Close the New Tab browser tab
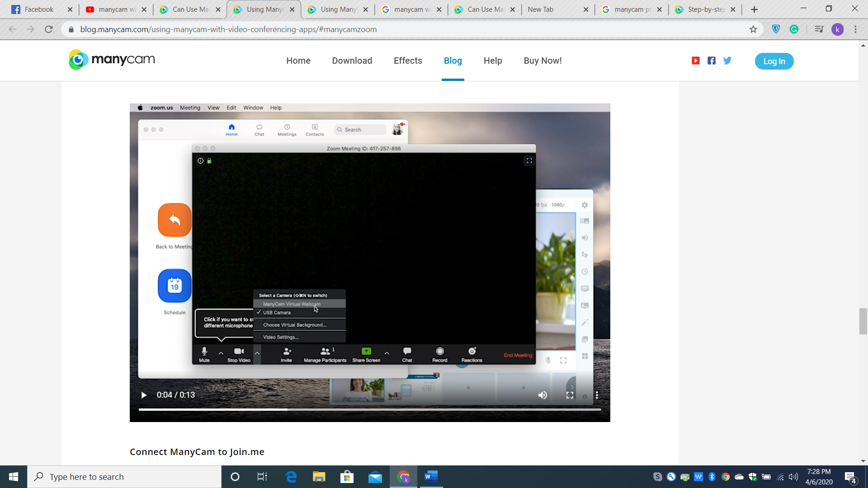 point(586,9)
